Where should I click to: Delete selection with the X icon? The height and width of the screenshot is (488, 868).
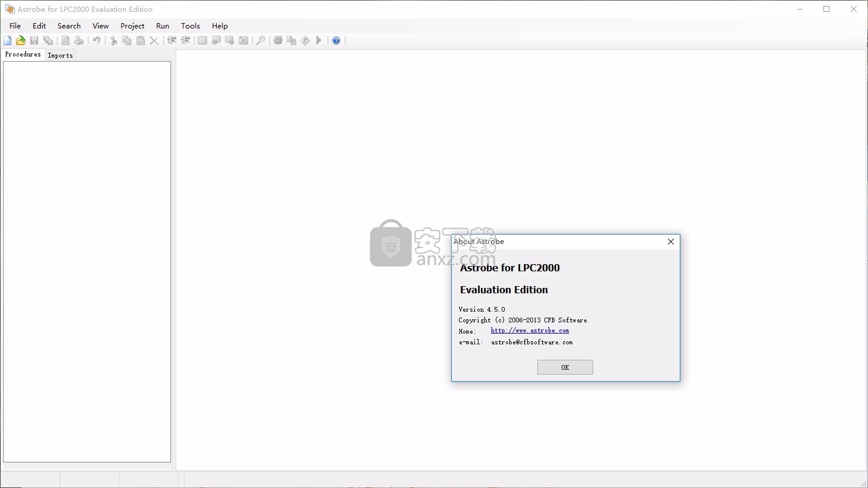154,40
